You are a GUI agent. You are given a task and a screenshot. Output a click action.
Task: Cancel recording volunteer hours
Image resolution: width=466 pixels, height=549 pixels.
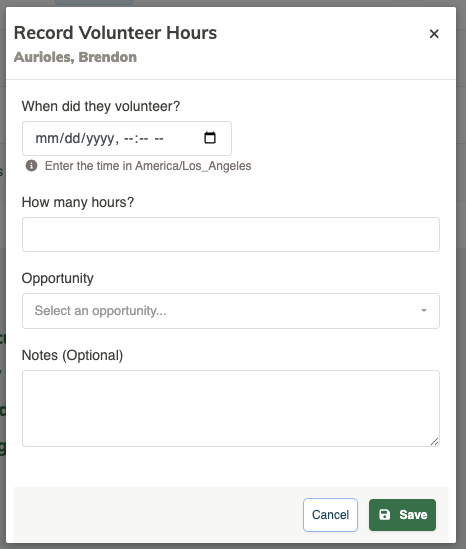click(x=330, y=515)
